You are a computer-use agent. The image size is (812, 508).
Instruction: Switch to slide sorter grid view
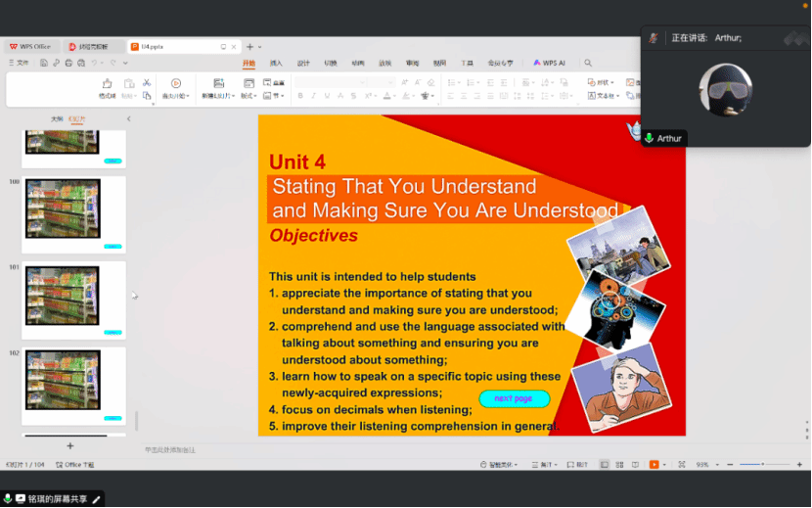(x=618, y=464)
